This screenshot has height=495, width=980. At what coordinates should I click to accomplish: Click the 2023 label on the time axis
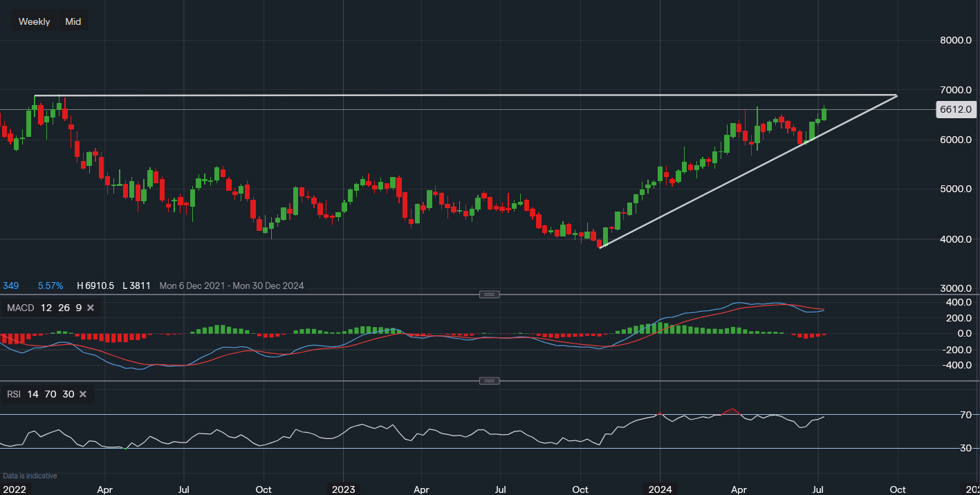coord(343,489)
